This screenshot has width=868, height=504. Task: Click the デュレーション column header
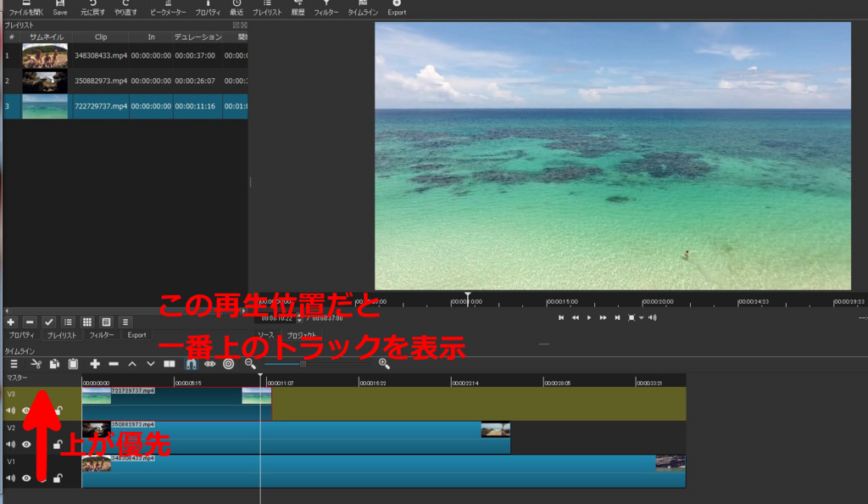198,37
